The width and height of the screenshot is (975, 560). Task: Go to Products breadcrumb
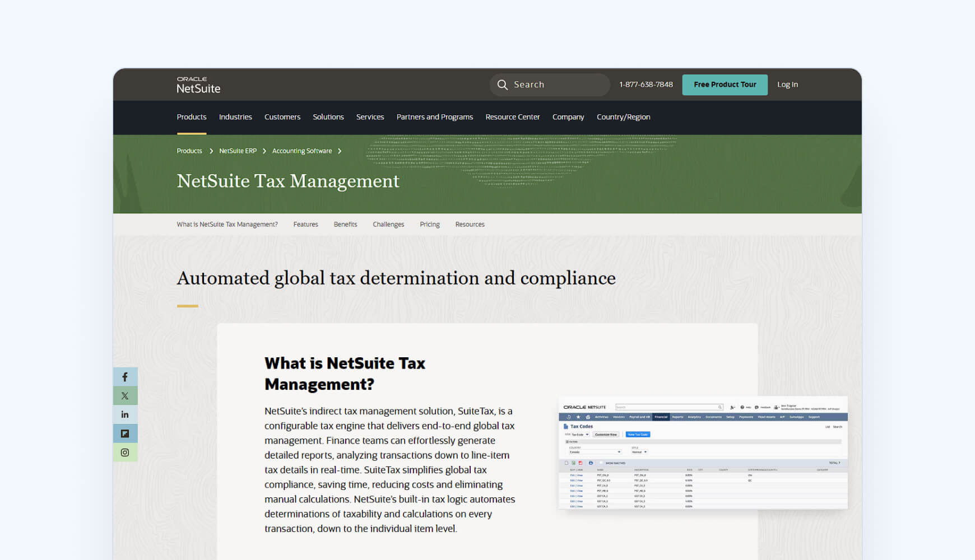pyautogui.click(x=189, y=151)
